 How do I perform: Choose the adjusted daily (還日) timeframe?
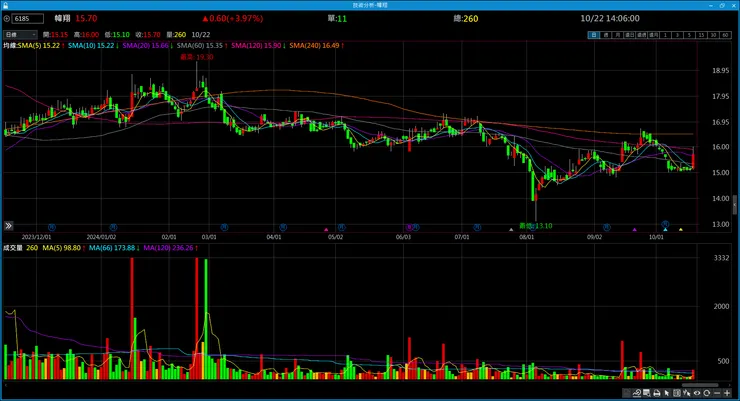630,35
